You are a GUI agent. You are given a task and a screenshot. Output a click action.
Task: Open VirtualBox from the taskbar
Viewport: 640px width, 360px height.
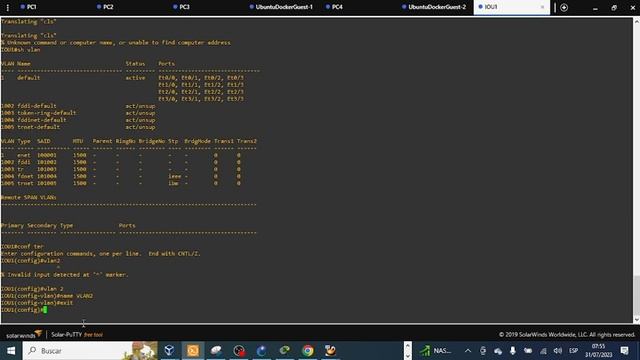169,351
